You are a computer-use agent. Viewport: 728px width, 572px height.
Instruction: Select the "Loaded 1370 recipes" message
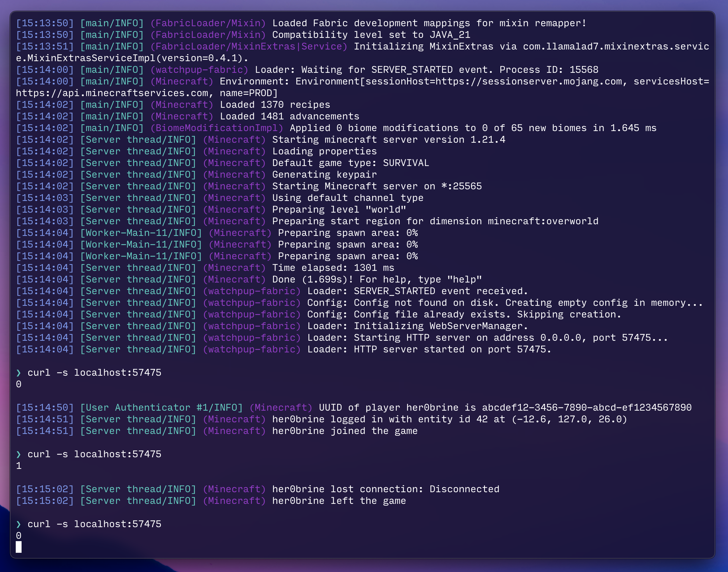(x=275, y=105)
